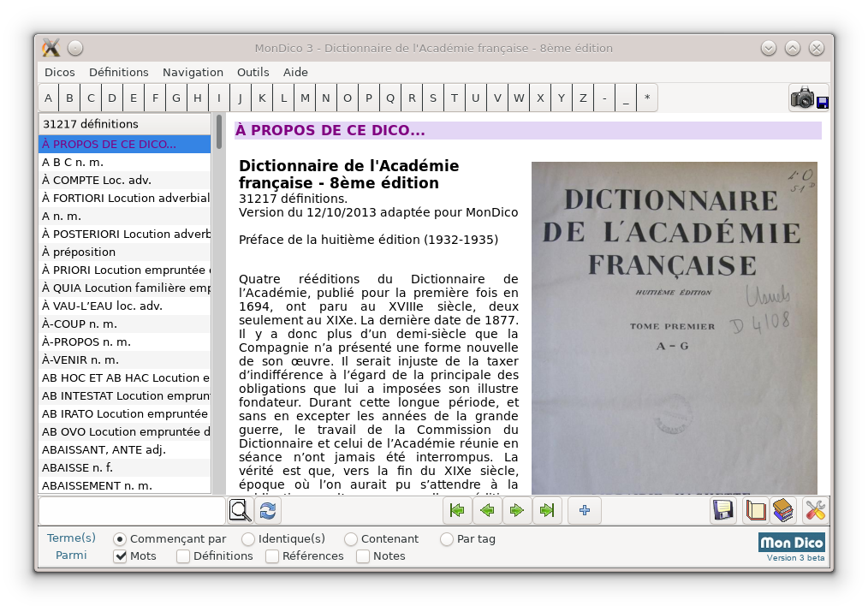Select 'À VAU-L'EAU loc. adv.' entry
The image size is (868, 606).
(125, 306)
